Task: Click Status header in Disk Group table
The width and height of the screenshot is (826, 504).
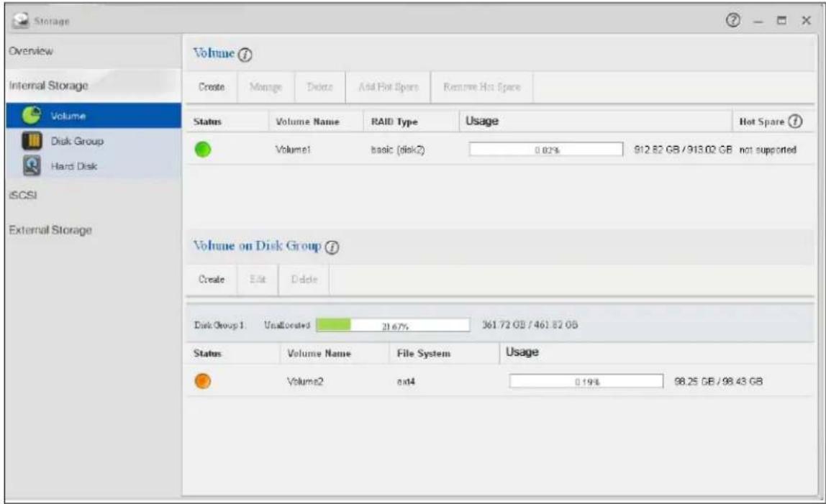Action: [207, 354]
